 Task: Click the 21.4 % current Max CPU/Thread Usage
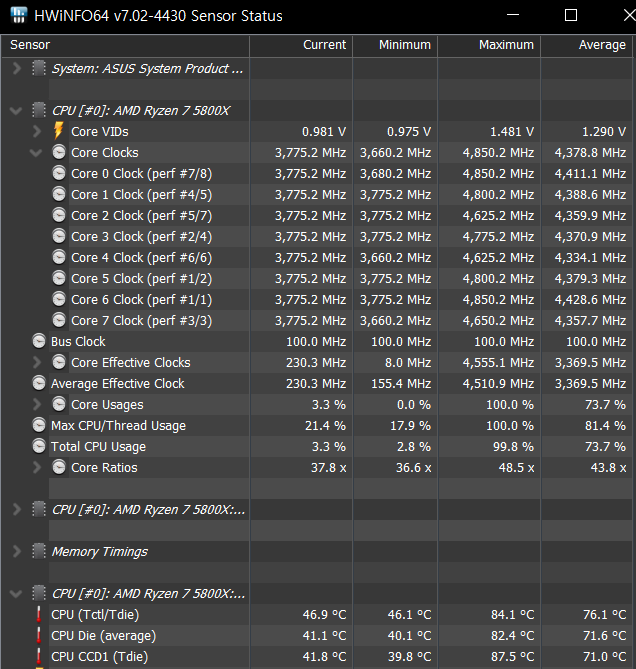point(325,426)
